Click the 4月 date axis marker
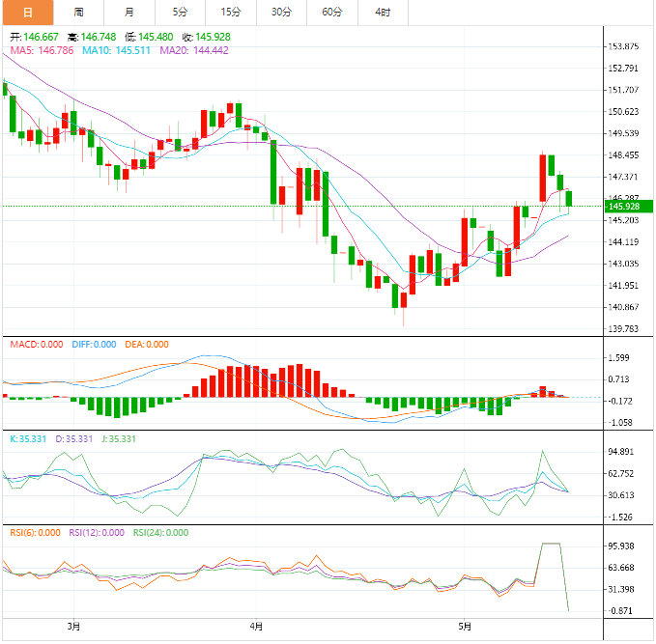The image size is (656, 644). point(256,627)
